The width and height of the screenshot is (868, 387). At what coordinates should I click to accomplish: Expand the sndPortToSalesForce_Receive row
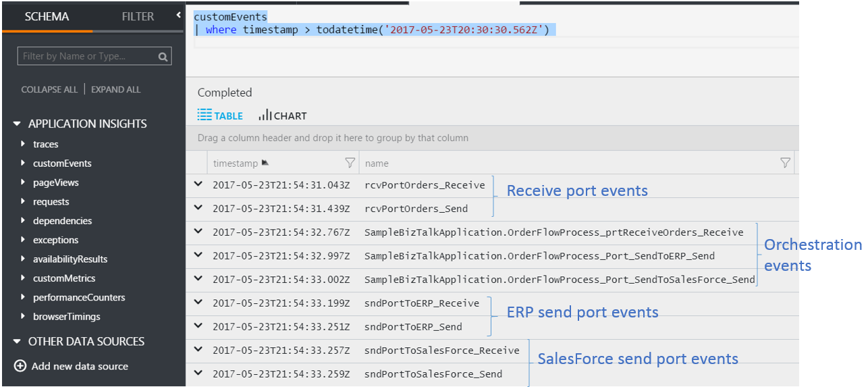coord(198,349)
